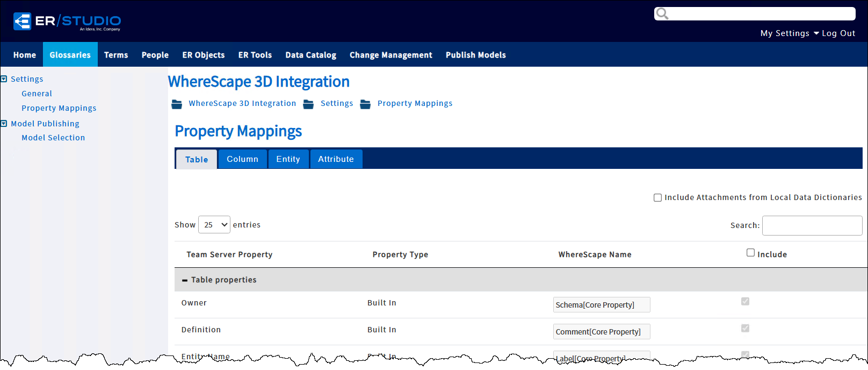
Task: Open the Publish Models menu
Action: pos(476,55)
